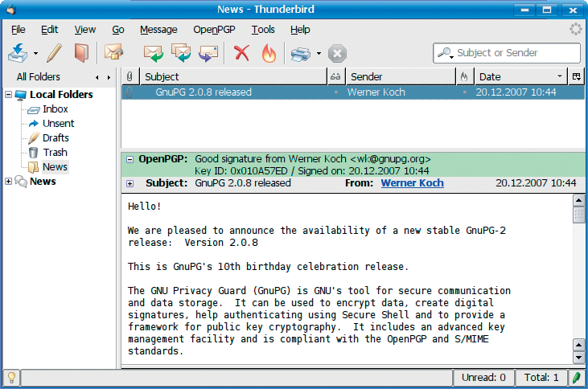The width and height of the screenshot is (588, 389).
Task: Sort by read status glasses column
Action: pos(335,77)
